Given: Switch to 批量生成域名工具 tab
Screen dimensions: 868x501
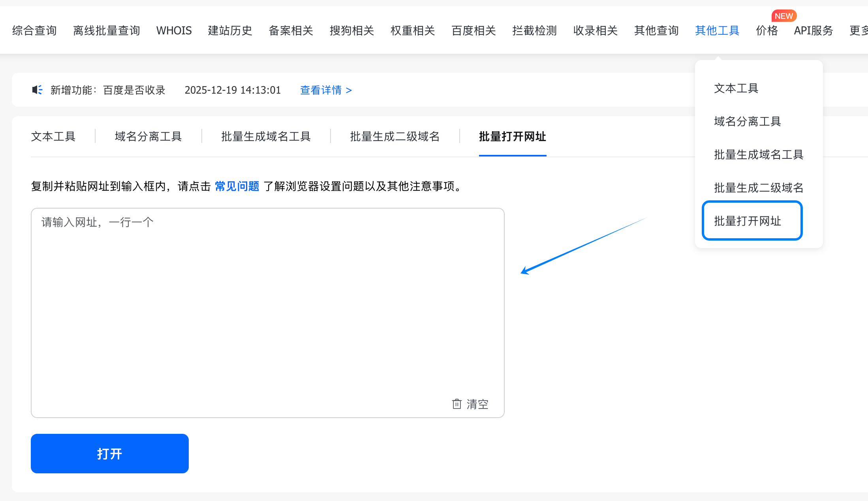Looking at the screenshot, I should coord(266,136).
